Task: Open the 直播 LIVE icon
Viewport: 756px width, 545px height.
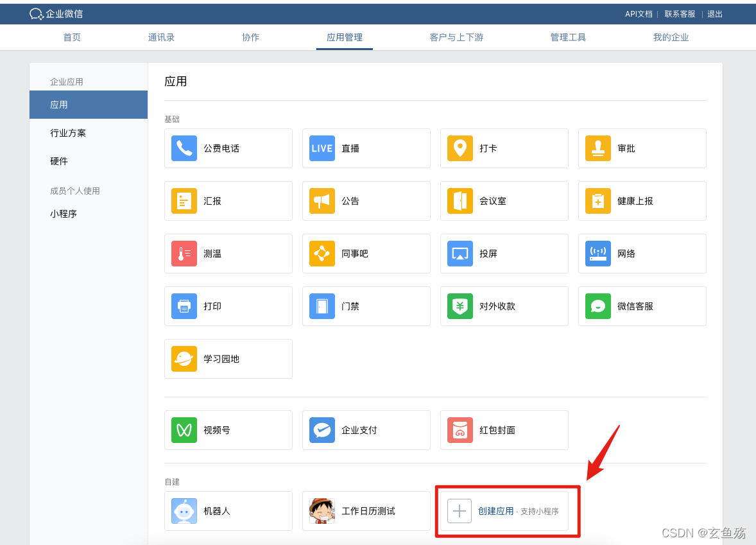Action: click(322, 148)
